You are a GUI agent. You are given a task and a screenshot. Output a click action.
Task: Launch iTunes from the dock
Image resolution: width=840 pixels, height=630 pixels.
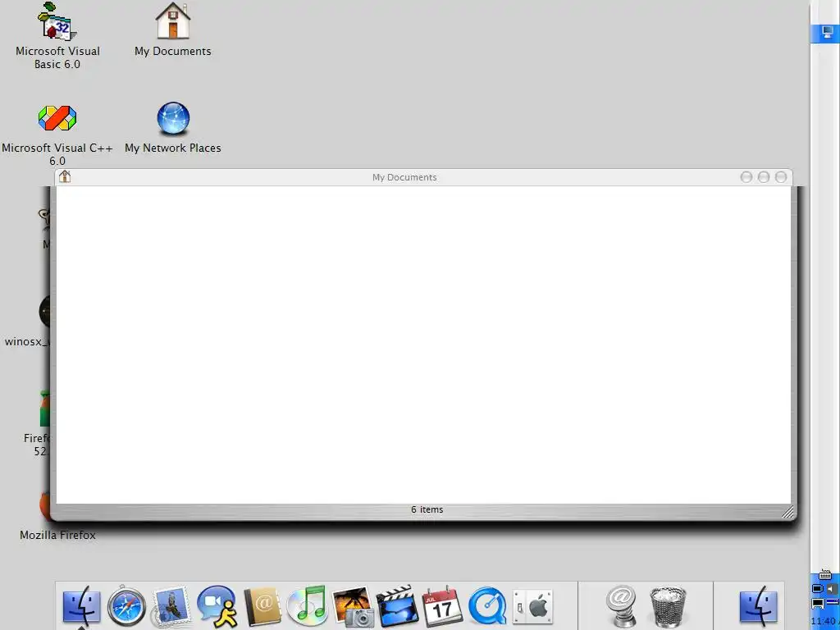(x=307, y=606)
